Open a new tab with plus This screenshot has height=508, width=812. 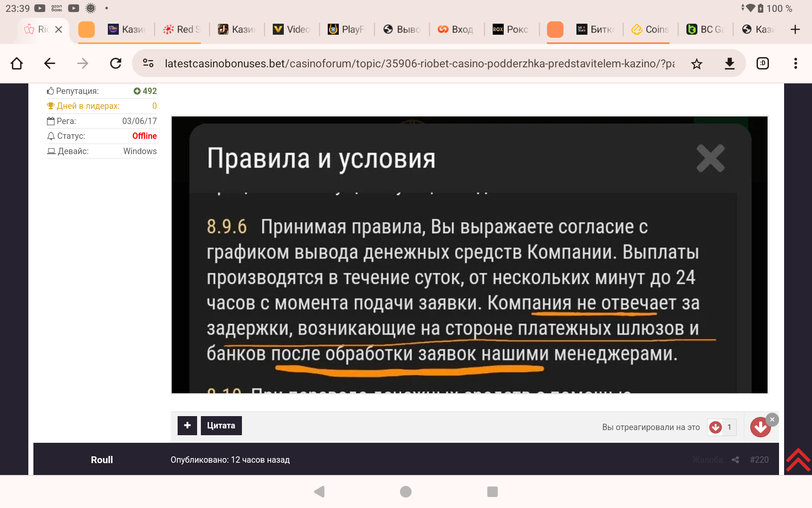tap(795, 29)
